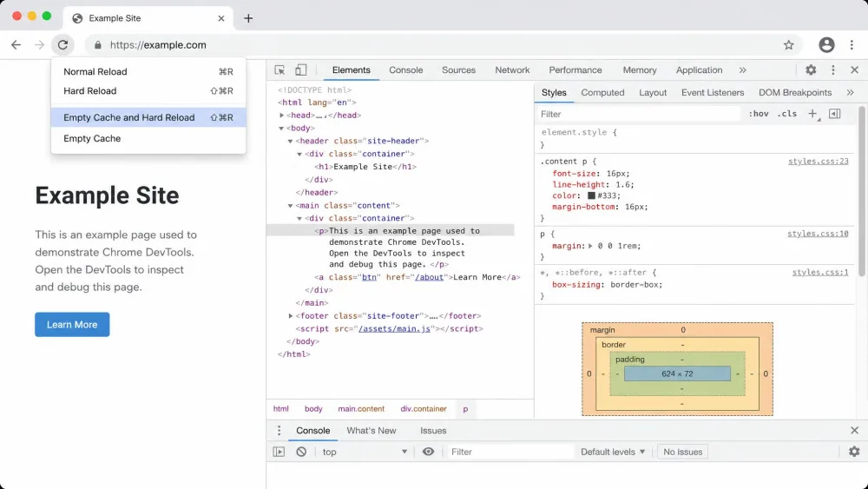Open the Default levels dropdown

(x=613, y=452)
